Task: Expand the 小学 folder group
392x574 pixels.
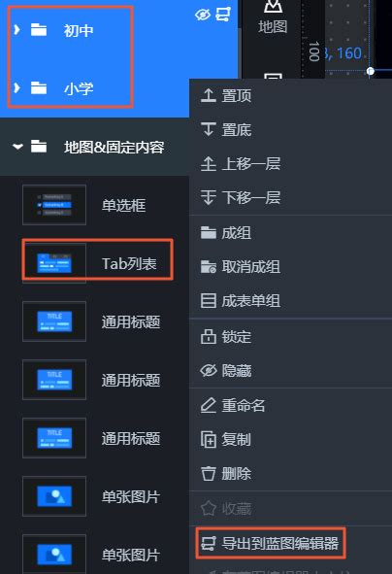Action: point(16,87)
